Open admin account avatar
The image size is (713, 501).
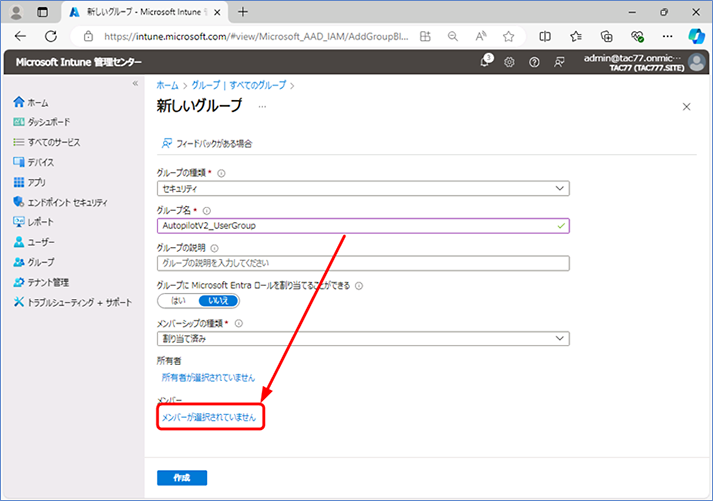click(x=697, y=62)
